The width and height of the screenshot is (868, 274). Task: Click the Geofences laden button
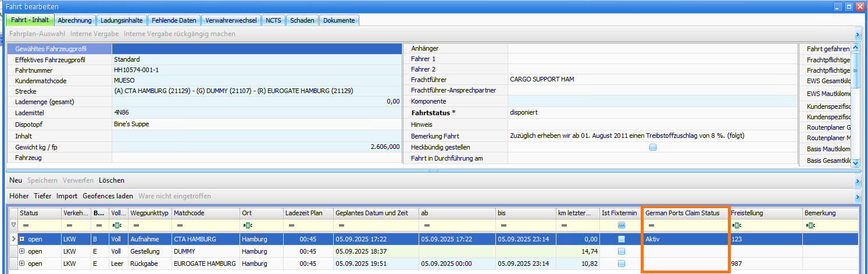click(x=108, y=196)
